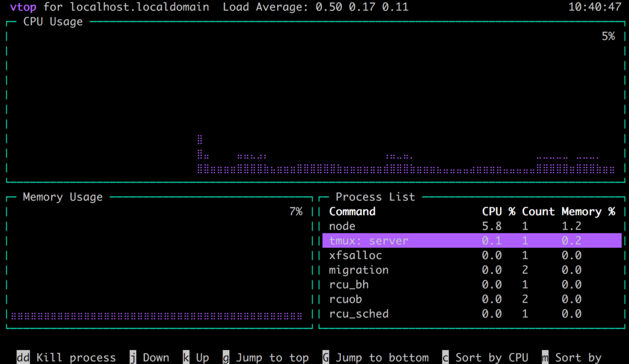629x364 pixels.
Task: Select the xfsalloc process row
Action: [x=472, y=255]
